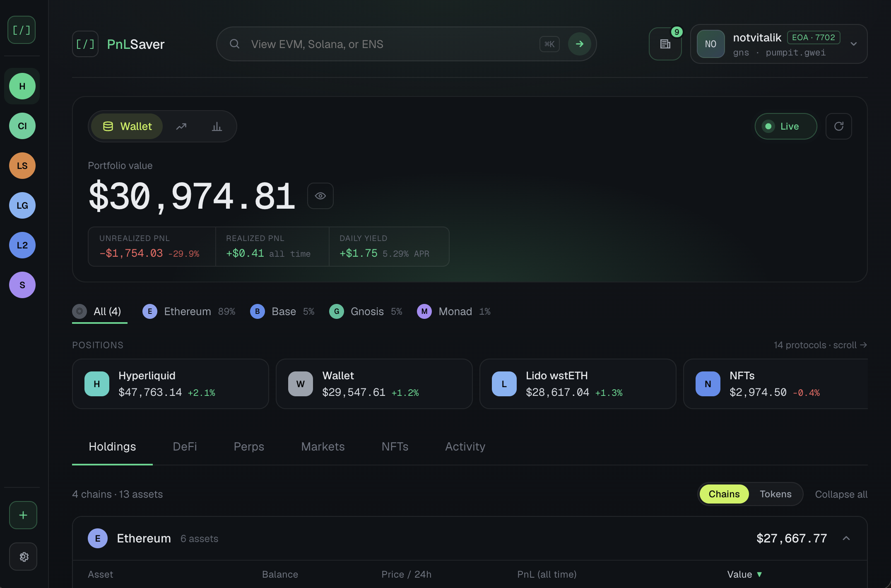Screen dimensions: 891x588
Task: Filter by Monad chain 1%
Action: point(454,311)
